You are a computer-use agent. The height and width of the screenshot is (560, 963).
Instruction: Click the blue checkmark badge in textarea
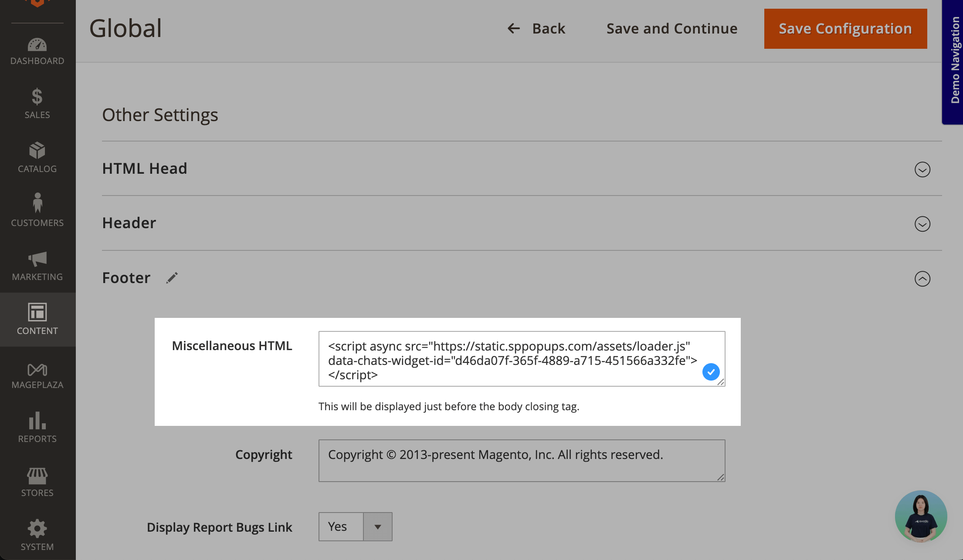click(x=711, y=372)
